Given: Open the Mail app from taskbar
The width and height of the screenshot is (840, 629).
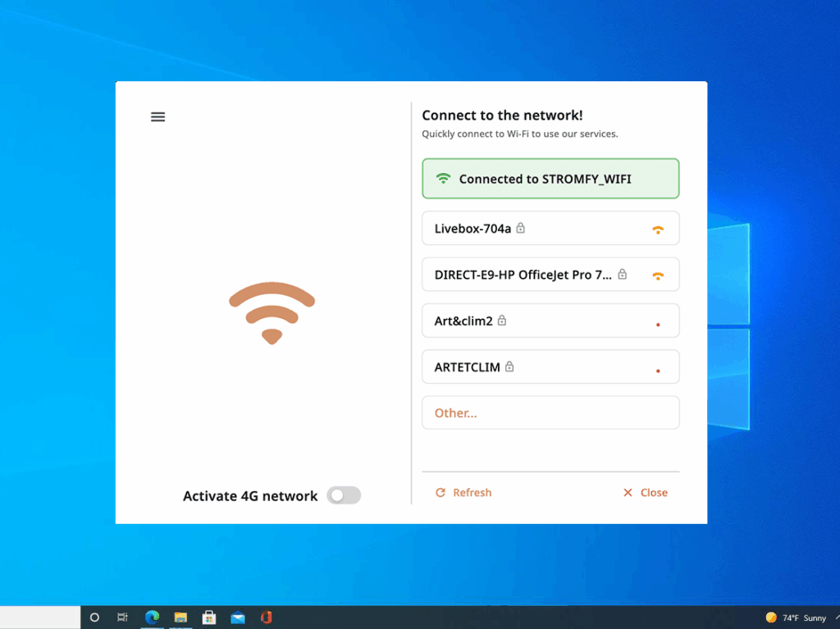Looking at the screenshot, I should (x=238, y=618).
